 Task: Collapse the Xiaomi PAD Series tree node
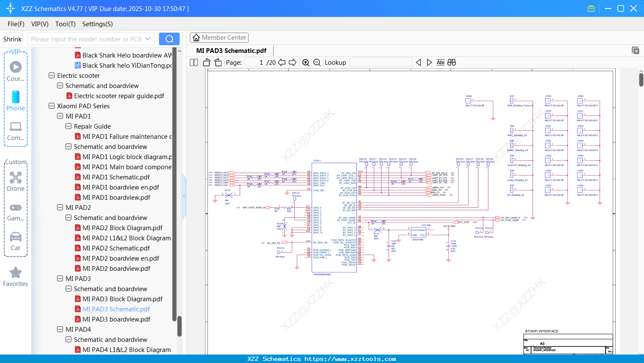point(52,106)
